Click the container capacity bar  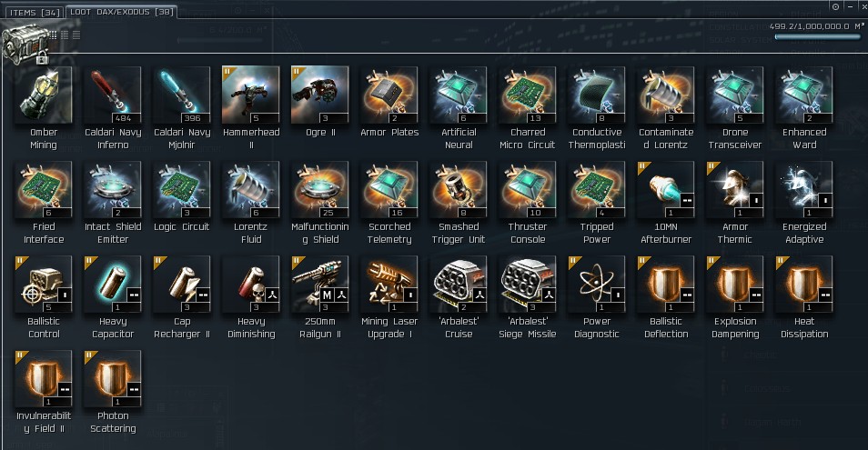[x=818, y=37]
